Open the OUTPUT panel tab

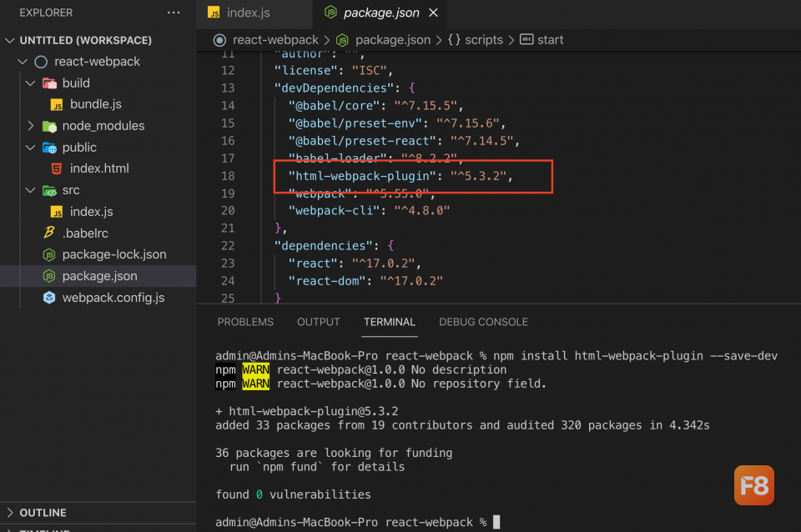point(318,322)
